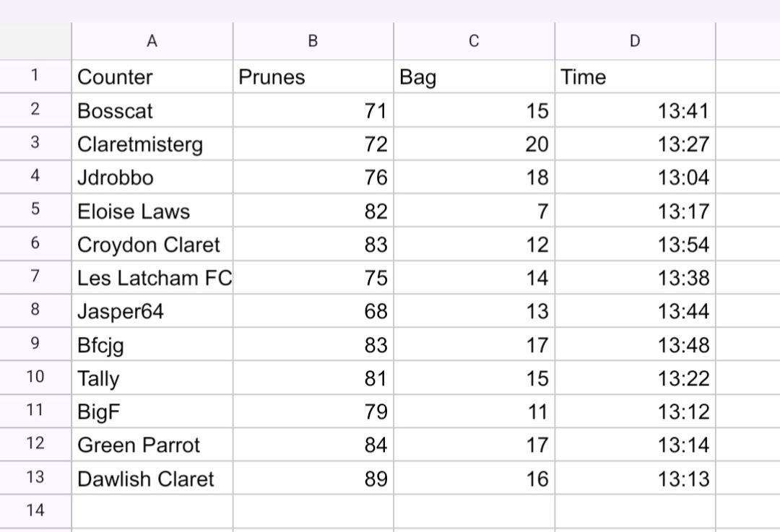Select row 5 header
Screen dimensions: 780x532
point(35,211)
